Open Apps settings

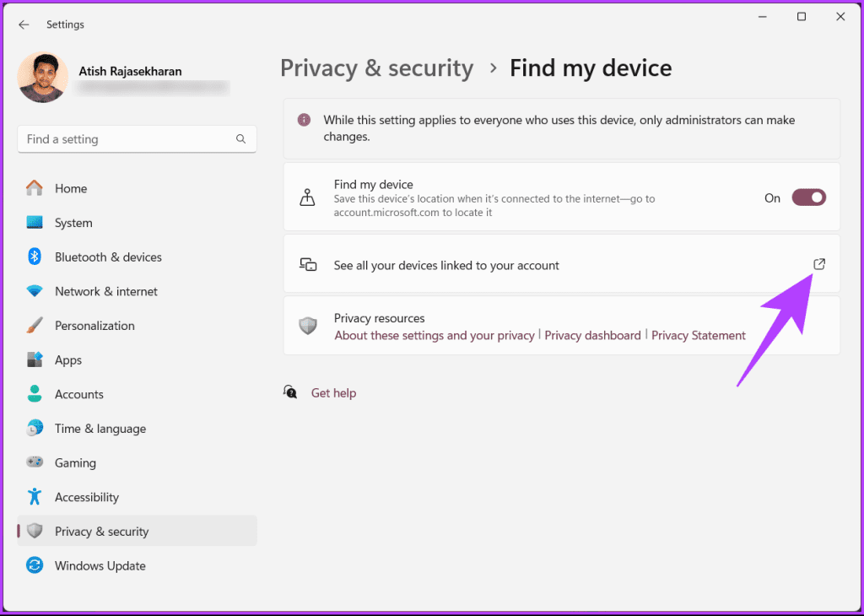pyautogui.click(x=68, y=359)
